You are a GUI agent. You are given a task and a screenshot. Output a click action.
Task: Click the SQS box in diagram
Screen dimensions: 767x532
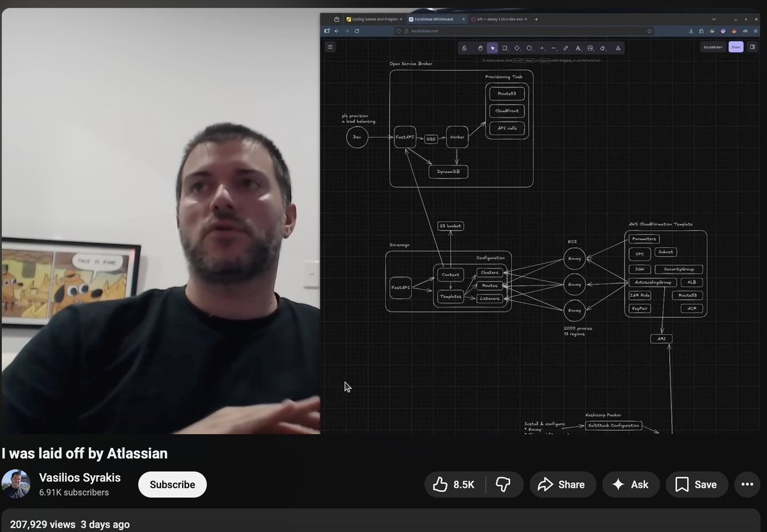[x=431, y=139]
